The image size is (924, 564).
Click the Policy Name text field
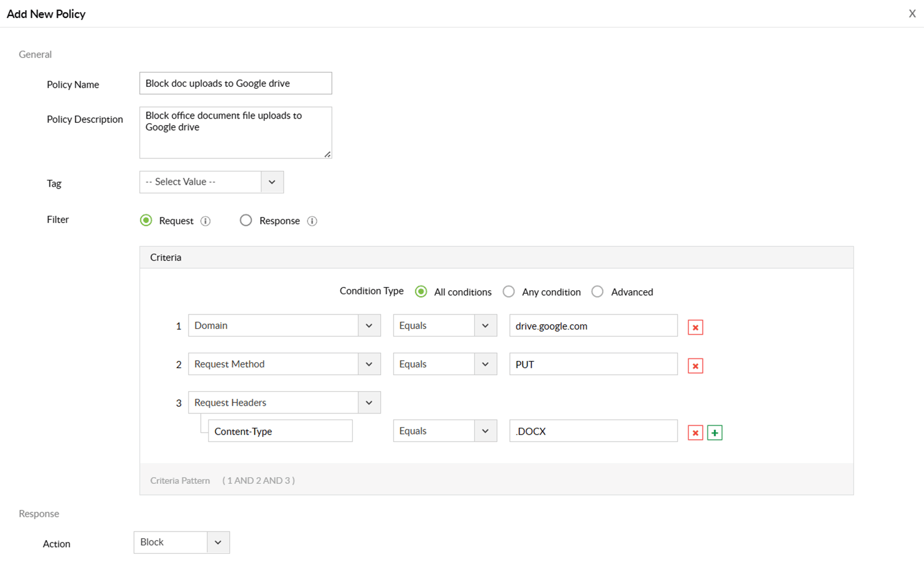[x=236, y=84]
